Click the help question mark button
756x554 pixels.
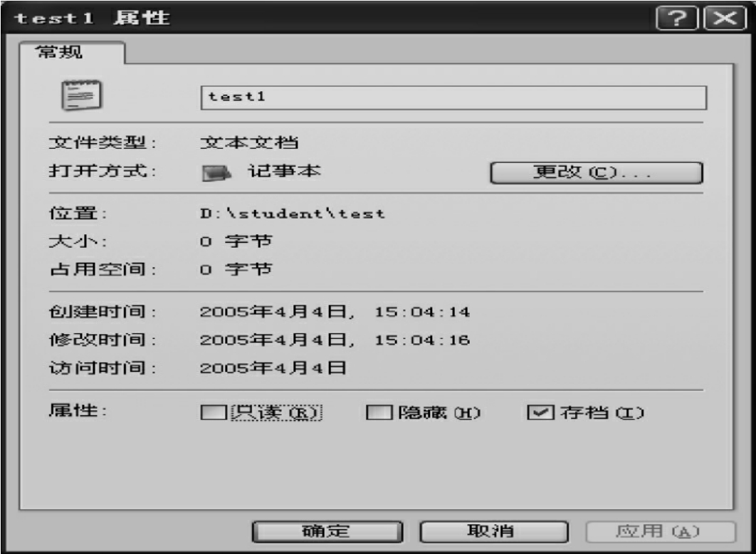tap(677, 19)
